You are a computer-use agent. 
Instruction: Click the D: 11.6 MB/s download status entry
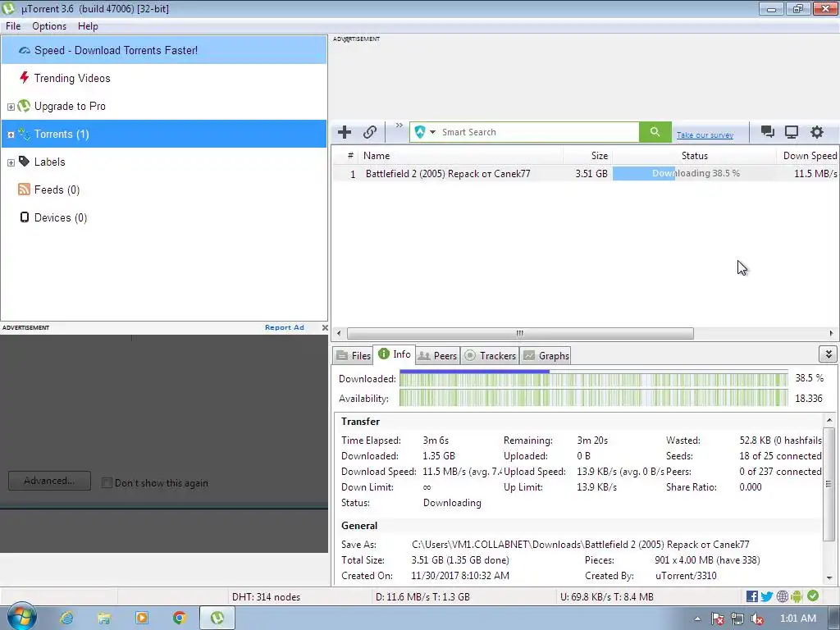422,597
